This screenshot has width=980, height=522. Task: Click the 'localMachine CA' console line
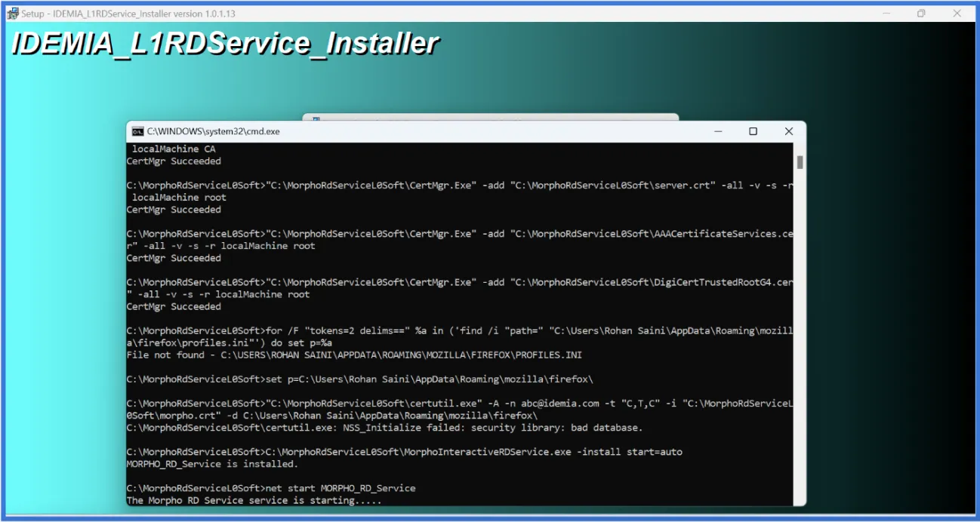[174, 149]
